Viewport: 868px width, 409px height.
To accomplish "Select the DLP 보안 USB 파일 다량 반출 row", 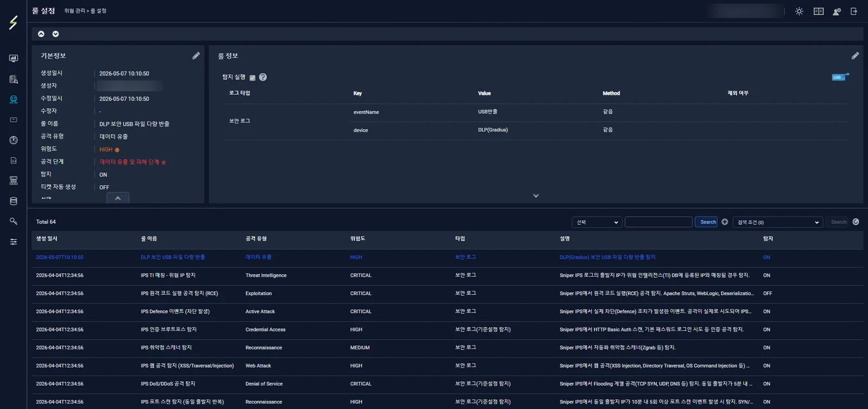I will [x=447, y=258].
